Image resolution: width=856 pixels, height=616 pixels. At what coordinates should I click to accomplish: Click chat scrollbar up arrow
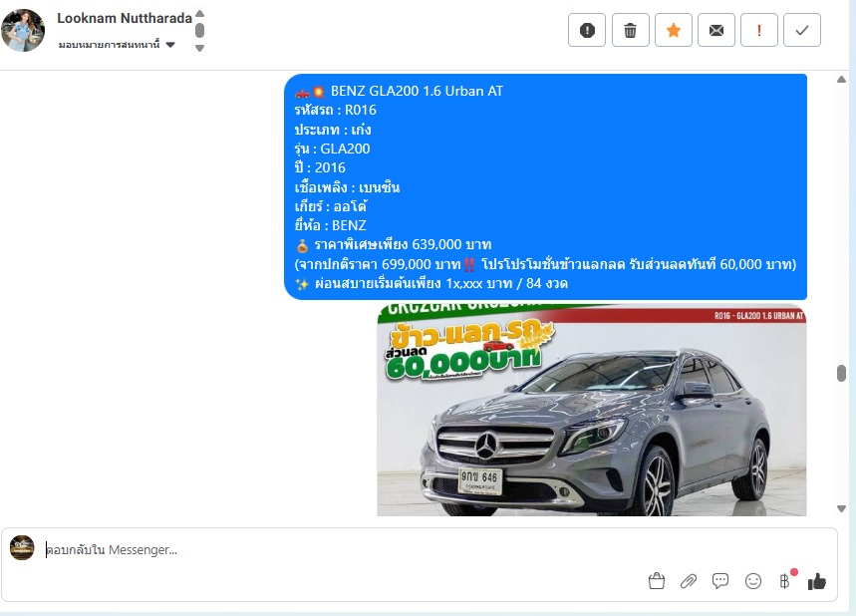pyautogui.click(x=841, y=80)
